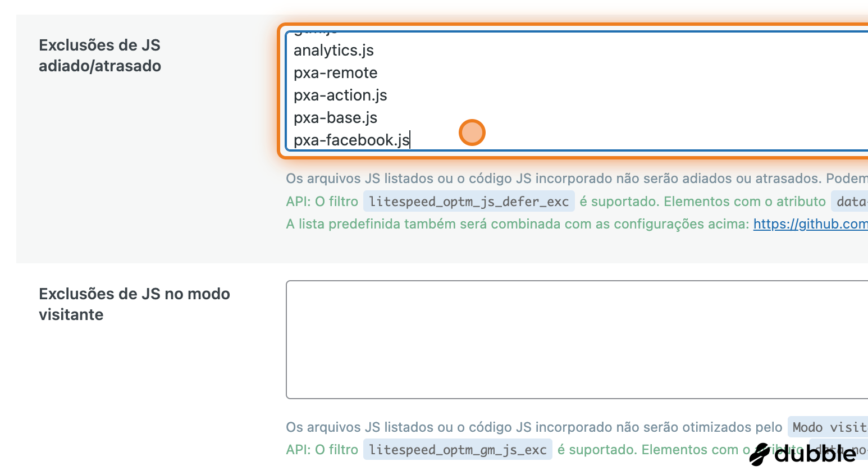Click the pxa-facebook.js line in the textarea
The width and height of the screenshot is (868, 475).
tap(351, 140)
